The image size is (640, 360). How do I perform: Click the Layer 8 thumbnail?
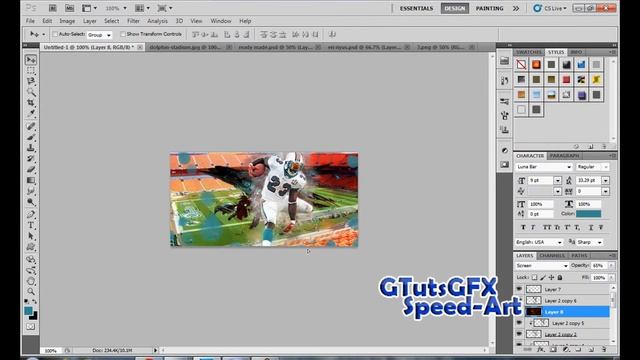(x=533, y=312)
